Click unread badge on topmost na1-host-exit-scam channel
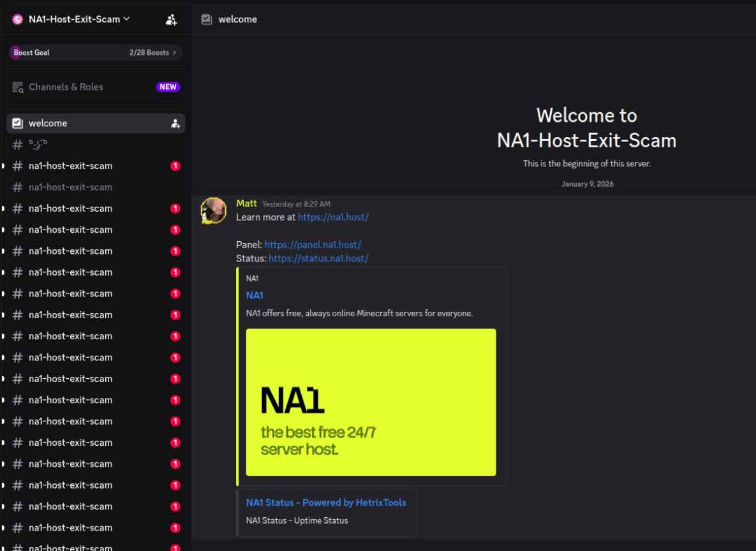Screen dimensions: 756x551 (175, 166)
